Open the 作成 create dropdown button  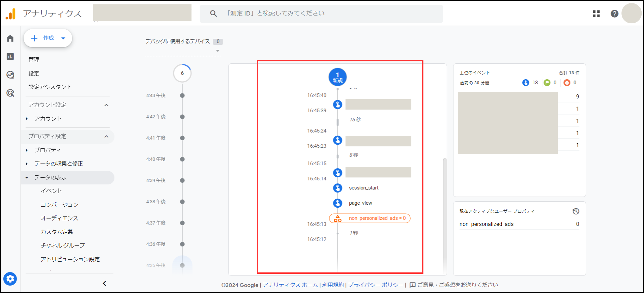[48, 38]
